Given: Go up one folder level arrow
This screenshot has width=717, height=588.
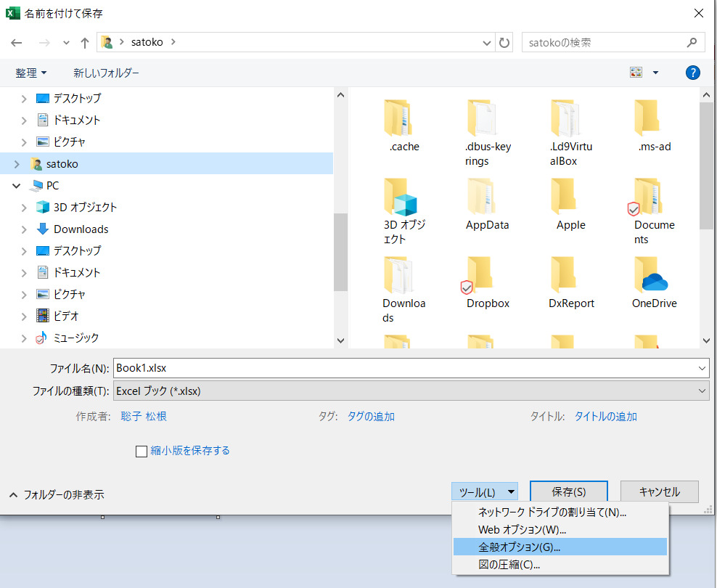Looking at the screenshot, I should click(85, 43).
